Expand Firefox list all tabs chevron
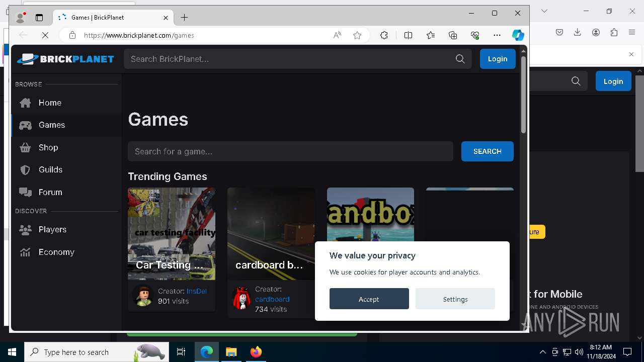 [544, 11]
